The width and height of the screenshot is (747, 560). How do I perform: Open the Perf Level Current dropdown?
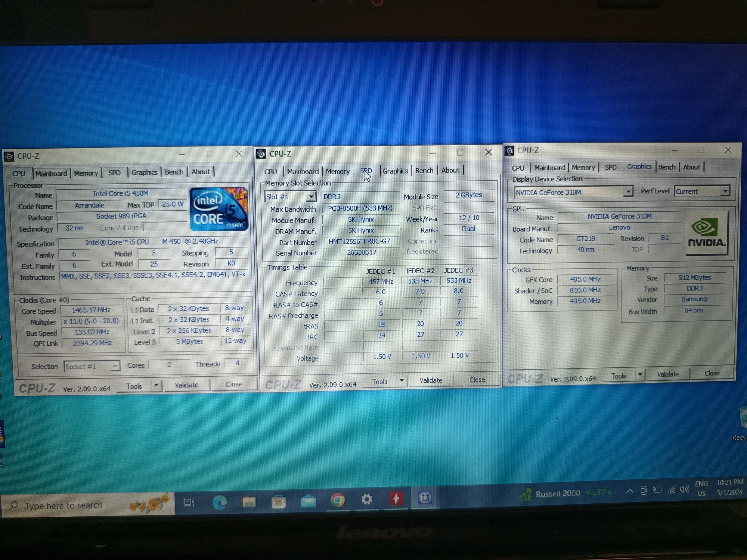pos(702,191)
